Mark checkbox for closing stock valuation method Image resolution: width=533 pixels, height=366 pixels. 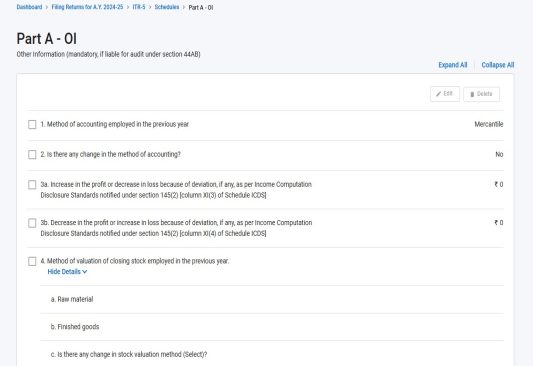[32, 261]
